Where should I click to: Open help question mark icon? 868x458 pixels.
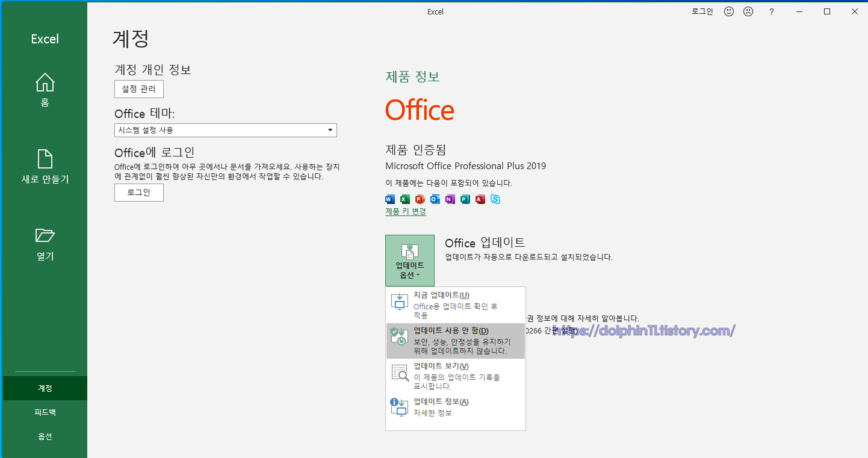click(772, 11)
